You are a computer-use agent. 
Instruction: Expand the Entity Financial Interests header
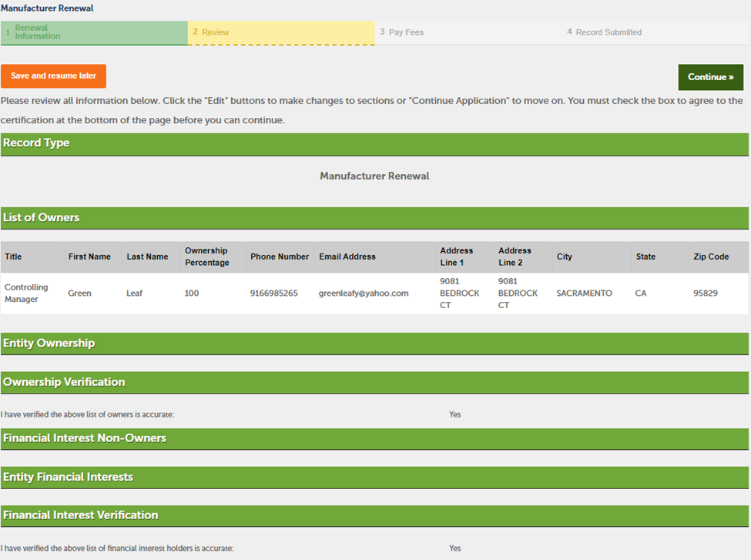coord(68,478)
